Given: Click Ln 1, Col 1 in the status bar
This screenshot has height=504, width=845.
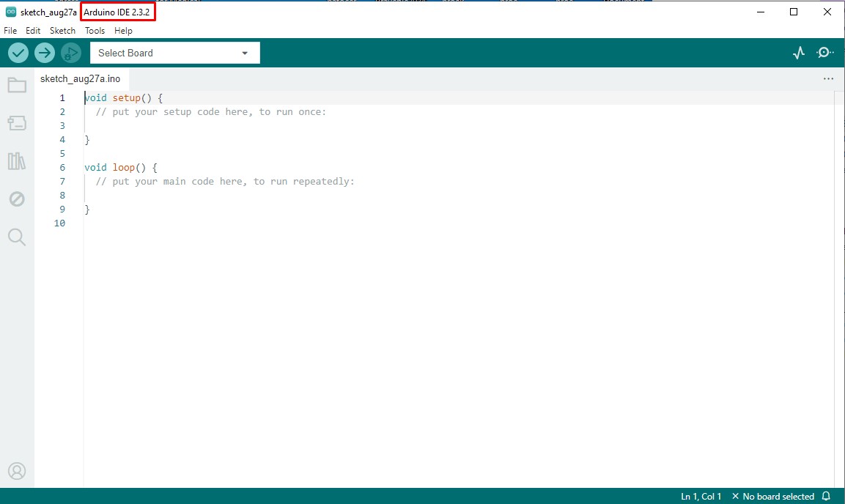Looking at the screenshot, I should (x=701, y=496).
